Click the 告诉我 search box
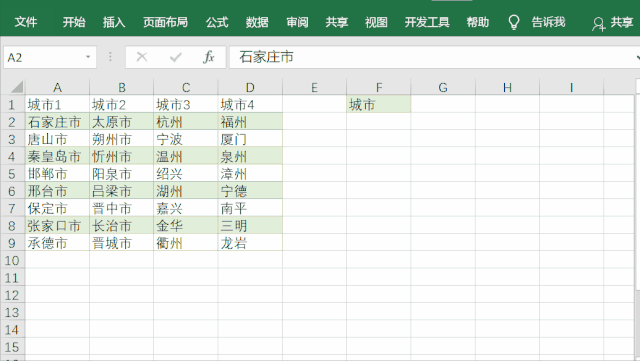This screenshot has width=640, height=361. click(x=548, y=22)
